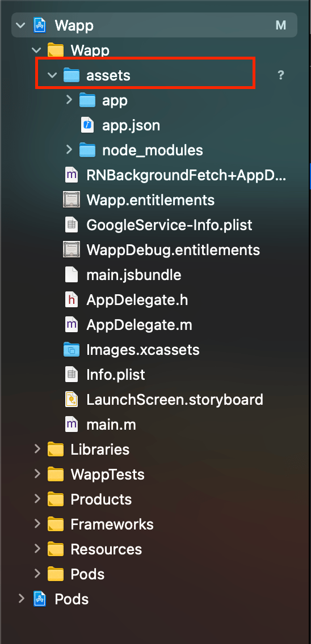Expand the WappTests group
This screenshot has height=644, width=311.
pos(37,474)
